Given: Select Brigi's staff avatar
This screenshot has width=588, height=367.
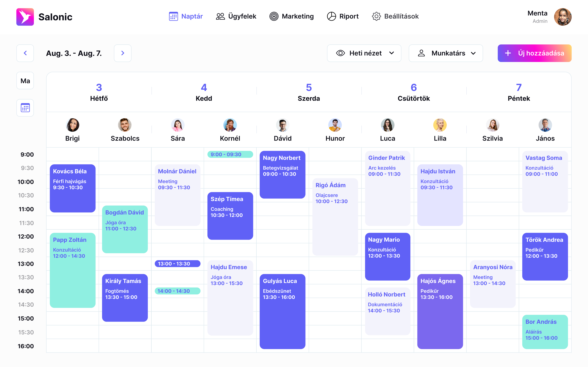Looking at the screenshot, I should point(72,125).
